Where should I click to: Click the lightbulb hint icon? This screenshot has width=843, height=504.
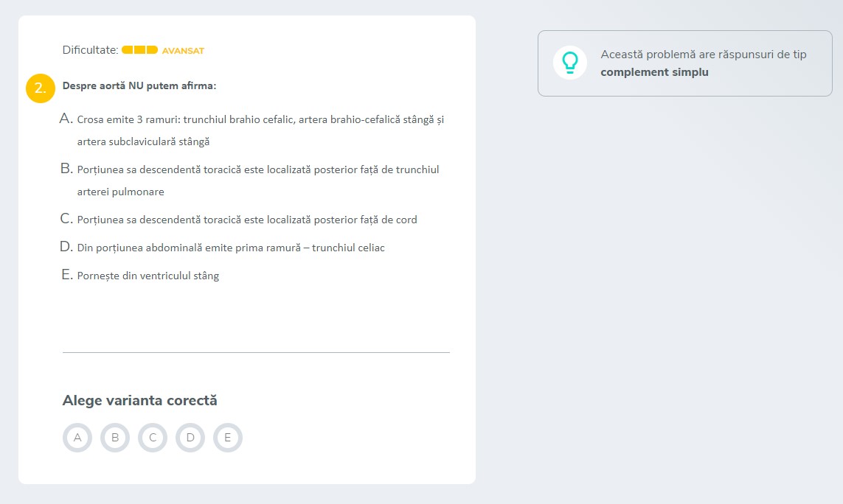pos(569,63)
